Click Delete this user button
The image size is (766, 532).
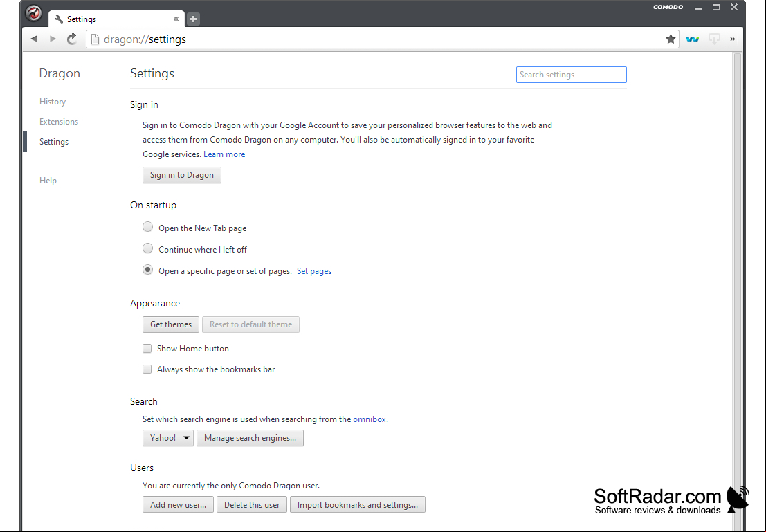[x=252, y=504]
